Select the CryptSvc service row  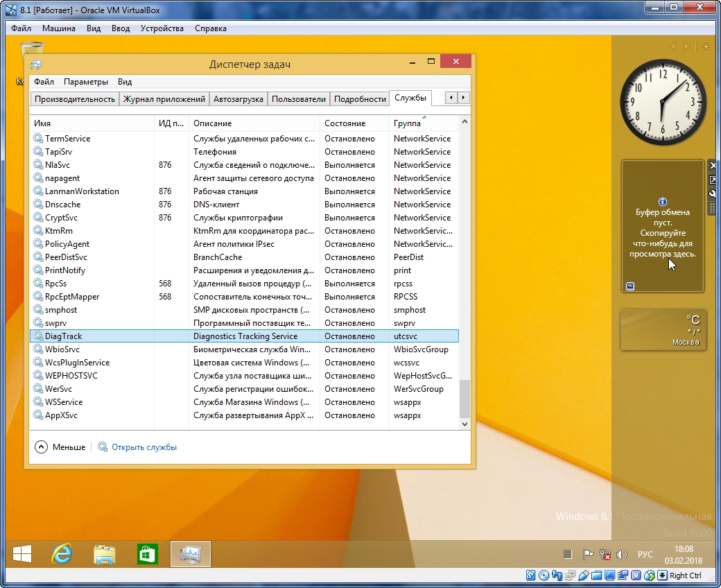click(x=244, y=218)
